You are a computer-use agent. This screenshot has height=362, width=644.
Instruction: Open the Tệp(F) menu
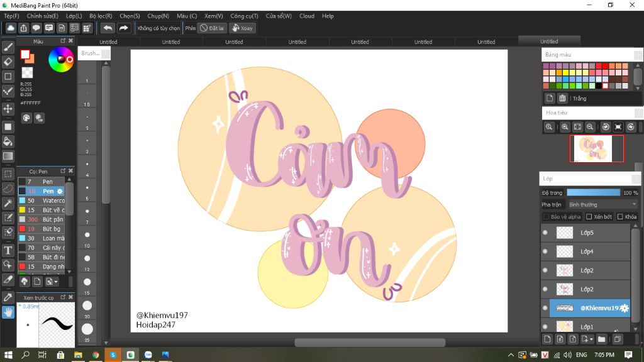[11, 16]
